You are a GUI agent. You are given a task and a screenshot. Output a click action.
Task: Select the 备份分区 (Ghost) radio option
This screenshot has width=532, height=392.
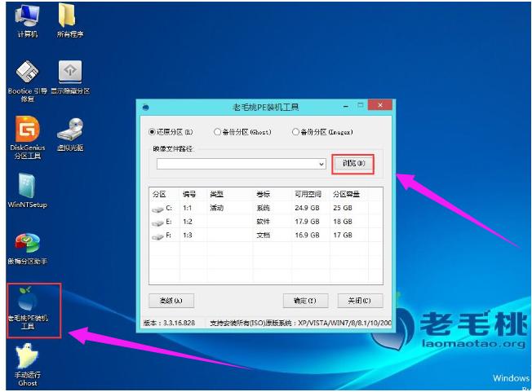[x=217, y=131]
